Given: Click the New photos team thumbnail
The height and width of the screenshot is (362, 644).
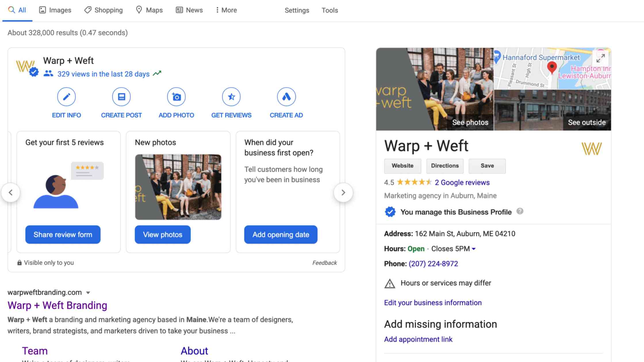Looking at the screenshot, I should [x=178, y=187].
